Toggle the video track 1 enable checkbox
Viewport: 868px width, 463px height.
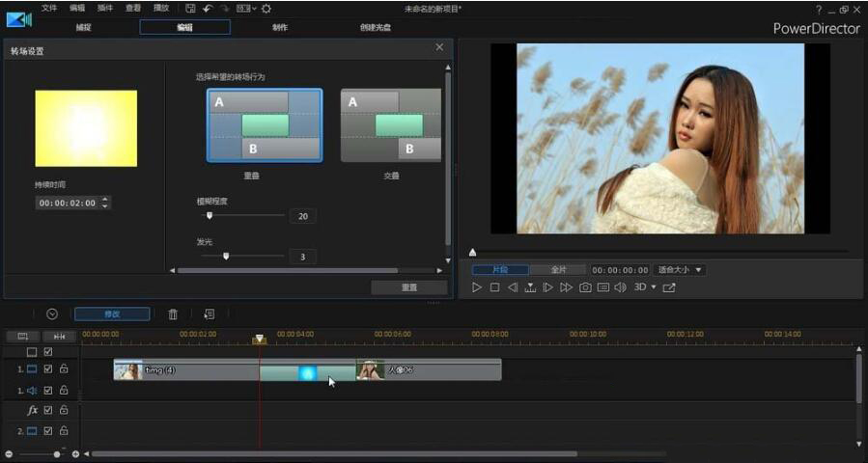point(48,368)
